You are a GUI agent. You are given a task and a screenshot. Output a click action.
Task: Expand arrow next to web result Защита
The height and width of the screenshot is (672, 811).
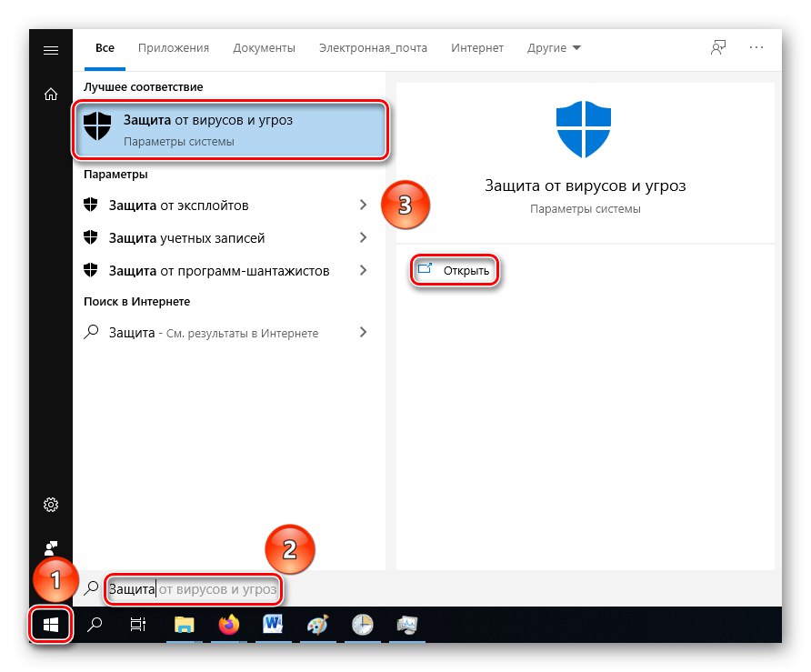363,333
